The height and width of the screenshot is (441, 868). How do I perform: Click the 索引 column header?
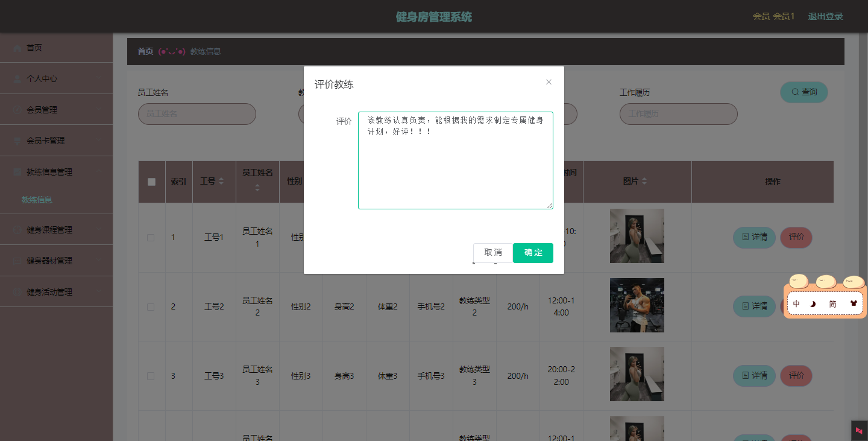tap(178, 182)
